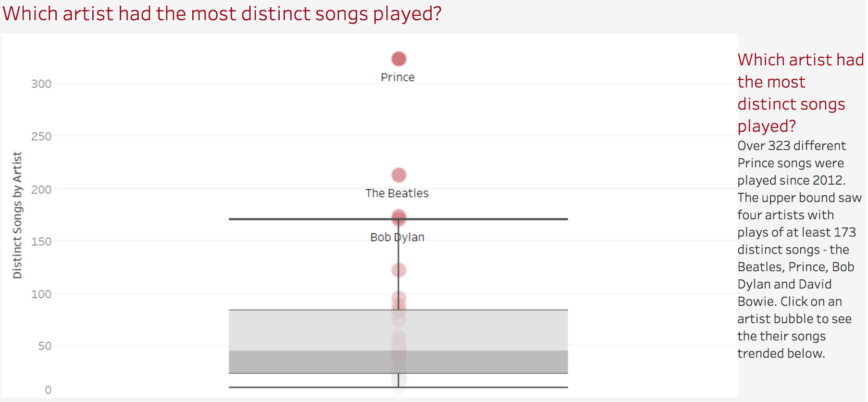Click the Prince artist bubble
The image size is (868, 402).
[x=398, y=59]
